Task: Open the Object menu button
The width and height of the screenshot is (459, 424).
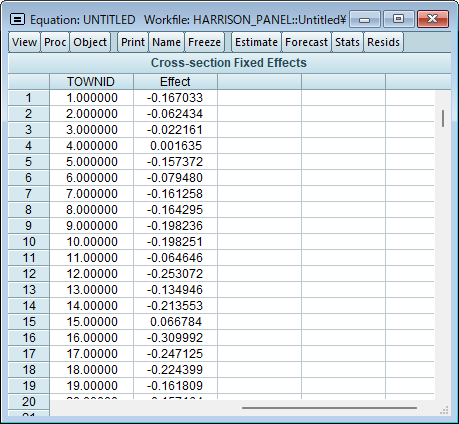Action: tap(90, 42)
